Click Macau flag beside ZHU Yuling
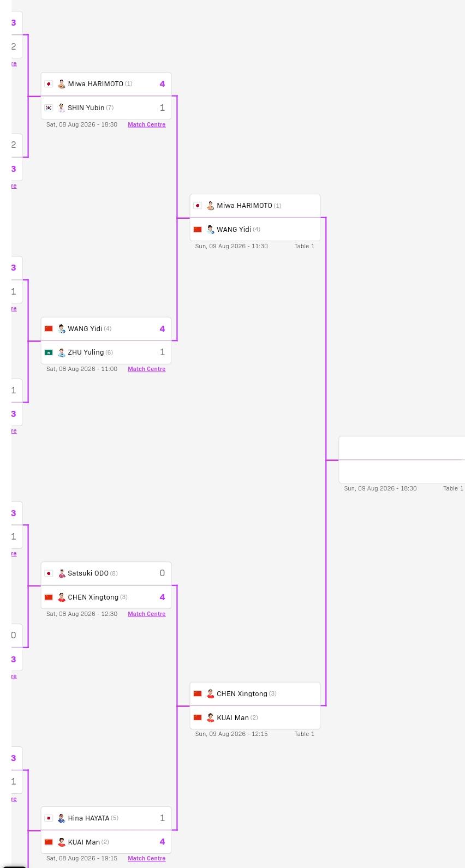 point(49,352)
